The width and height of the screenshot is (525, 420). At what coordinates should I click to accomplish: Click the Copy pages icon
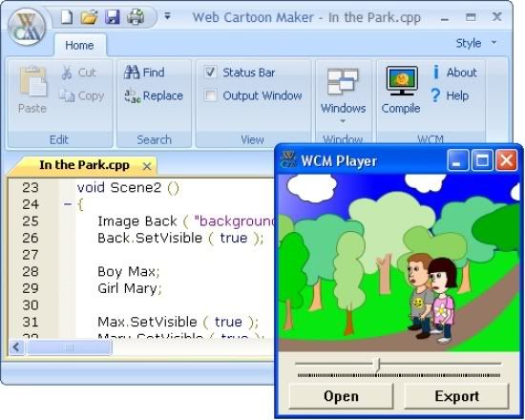pyautogui.click(x=67, y=95)
